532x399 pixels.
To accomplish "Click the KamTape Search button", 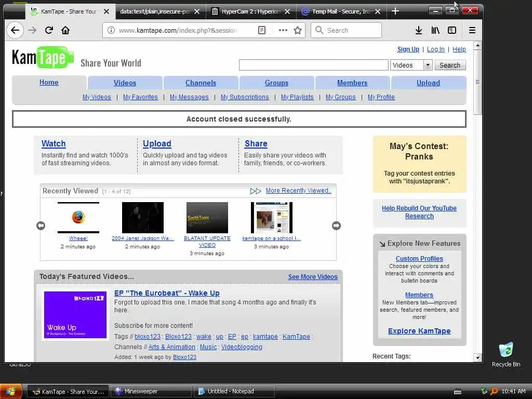I will [x=450, y=65].
